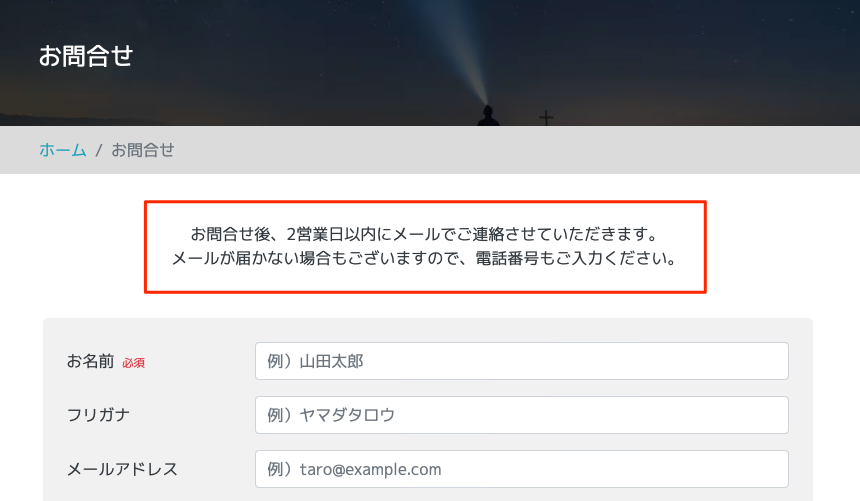Click the notice line about 2営業日以内
This screenshot has width=860, height=501.
(x=425, y=235)
